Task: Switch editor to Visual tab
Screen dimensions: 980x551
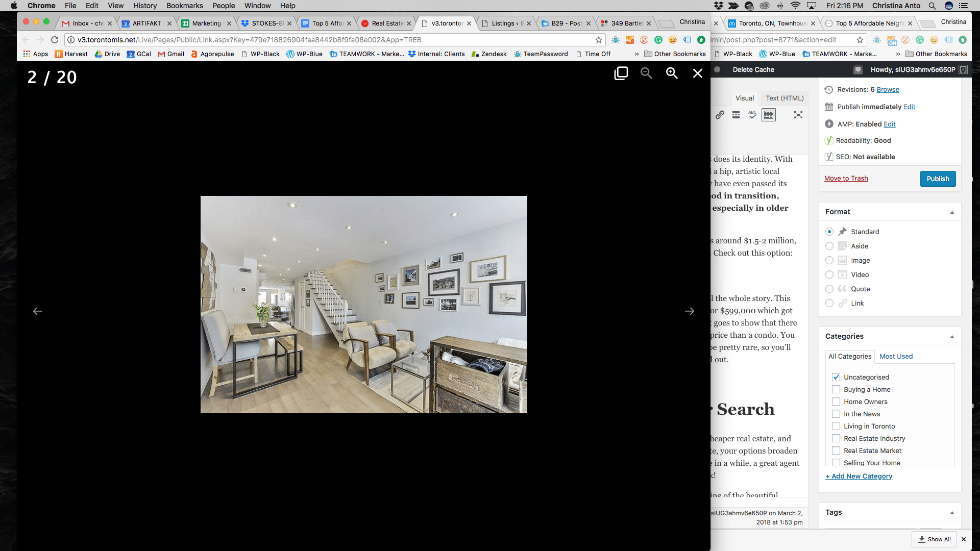Action: pos(745,98)
